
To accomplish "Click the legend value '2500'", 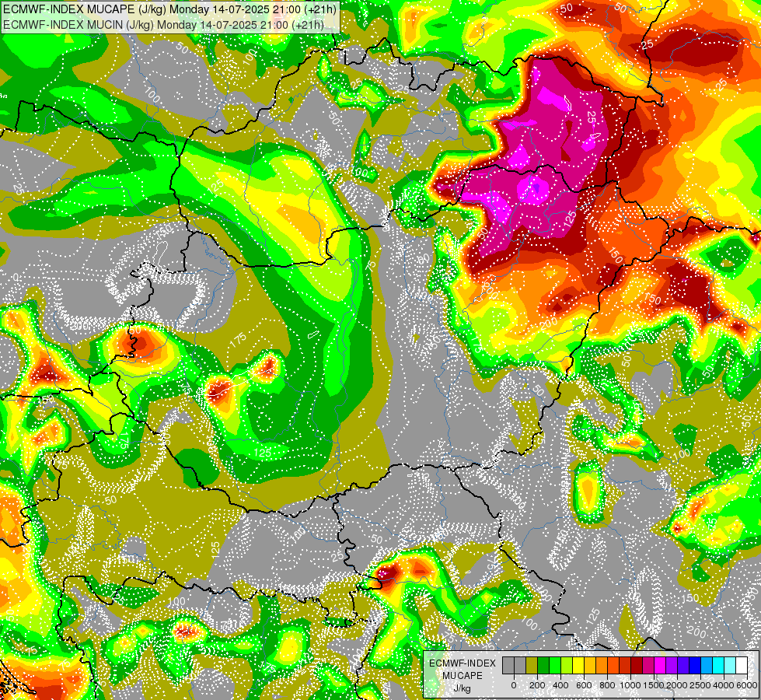I will click(700, 685).
